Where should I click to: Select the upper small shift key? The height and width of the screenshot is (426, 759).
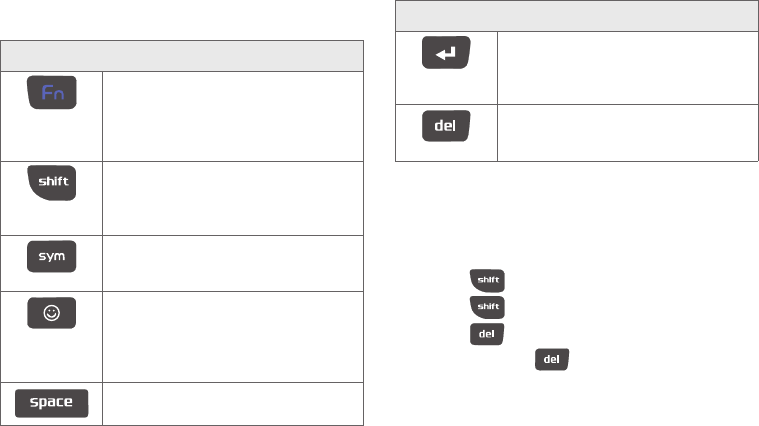point(487,281)
